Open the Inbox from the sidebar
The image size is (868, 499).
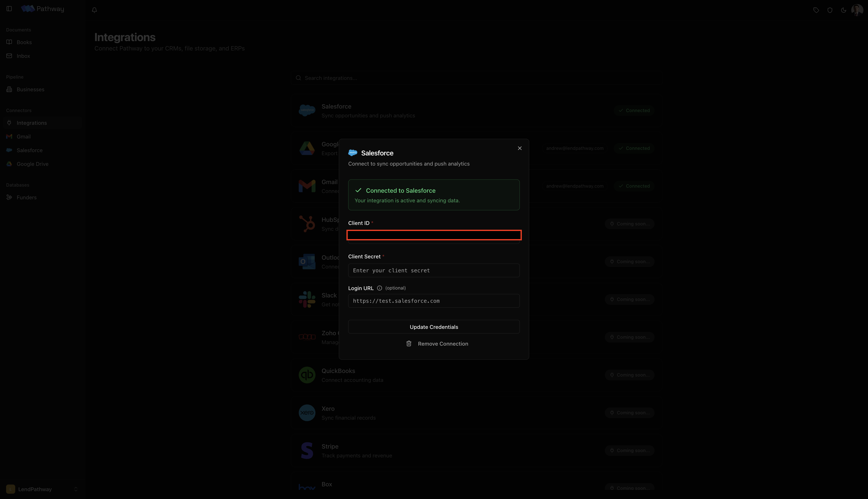click(23, 56)
